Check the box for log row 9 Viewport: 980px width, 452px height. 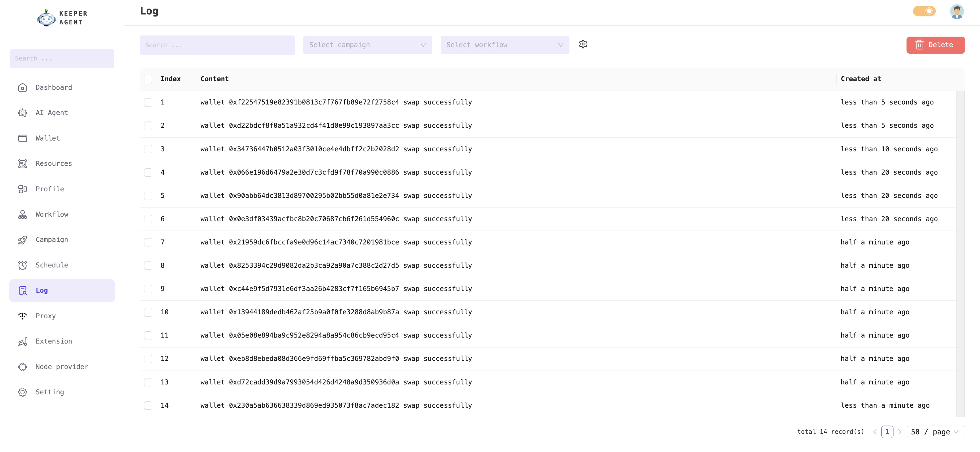[148, 289]
